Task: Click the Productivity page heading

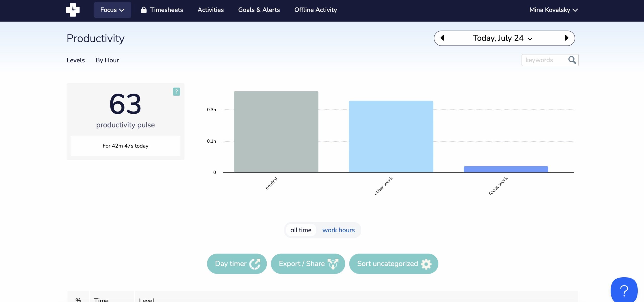Action: pos(96,38)
